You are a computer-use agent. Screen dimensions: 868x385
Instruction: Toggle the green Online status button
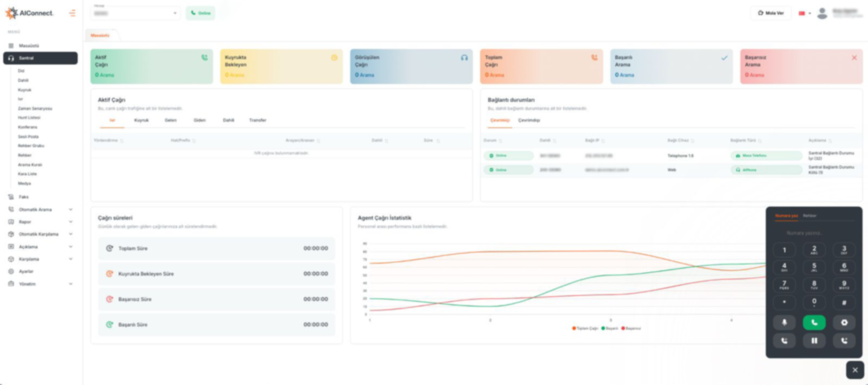coord(200,13)
